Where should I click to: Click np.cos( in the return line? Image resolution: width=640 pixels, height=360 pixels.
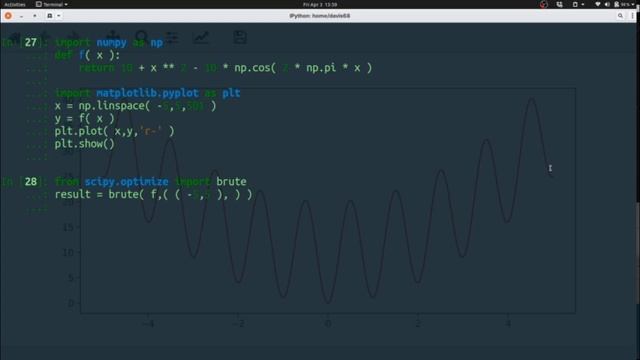[x=255, y=68]
